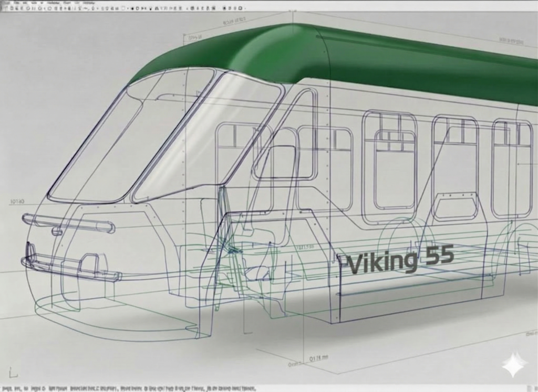538x392 pixels.
Task: Click the dimension label left of the headlight
Action: pos(17,201)
